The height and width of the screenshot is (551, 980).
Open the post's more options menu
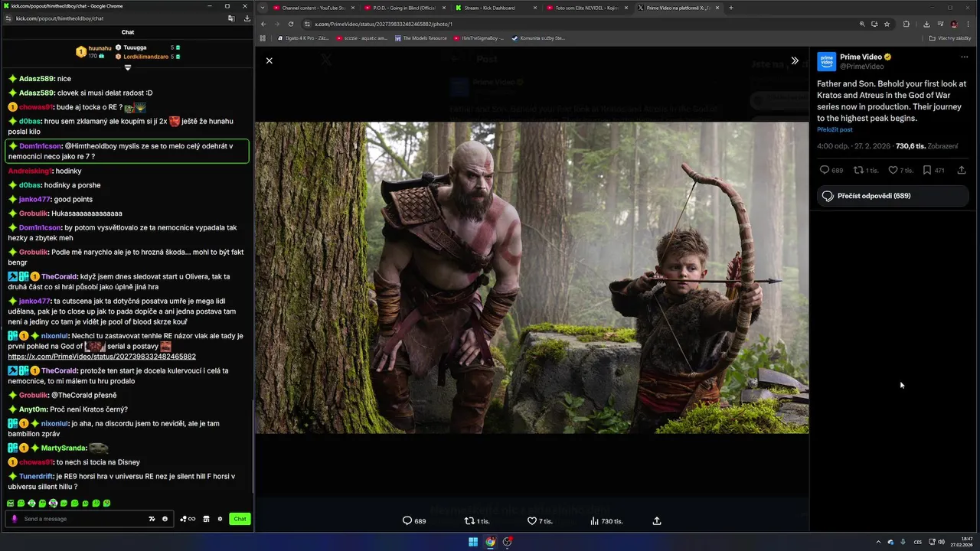click(964, 57)
